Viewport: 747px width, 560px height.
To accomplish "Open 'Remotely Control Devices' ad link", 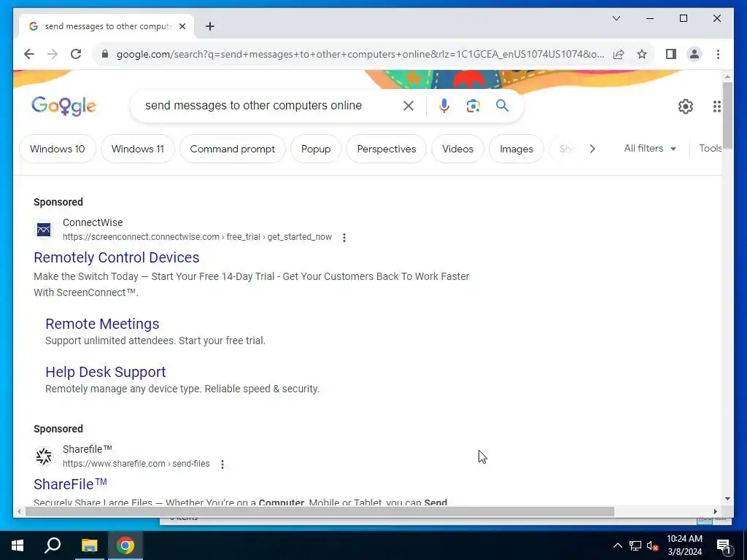I will tap(116, 257).
